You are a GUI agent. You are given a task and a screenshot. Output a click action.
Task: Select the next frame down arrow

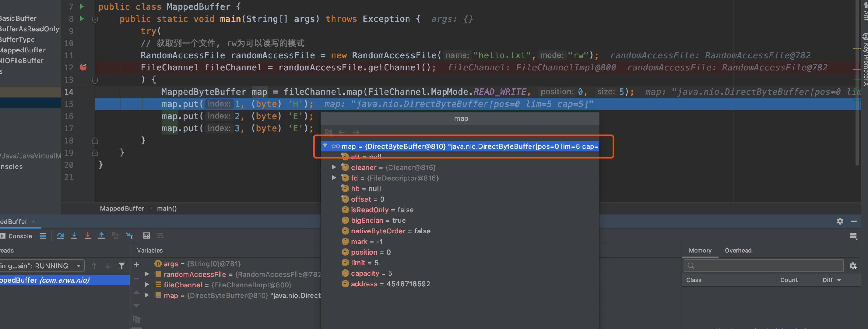108,266
